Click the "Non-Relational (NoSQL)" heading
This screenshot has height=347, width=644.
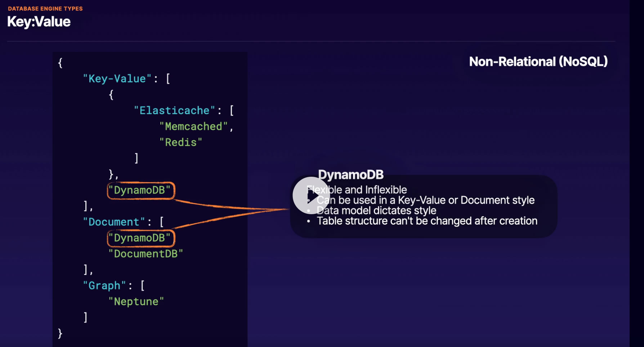point(538,62)
